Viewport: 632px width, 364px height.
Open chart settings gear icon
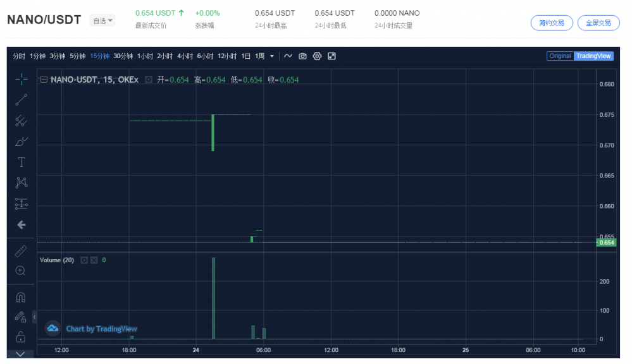tap(317, 56)
